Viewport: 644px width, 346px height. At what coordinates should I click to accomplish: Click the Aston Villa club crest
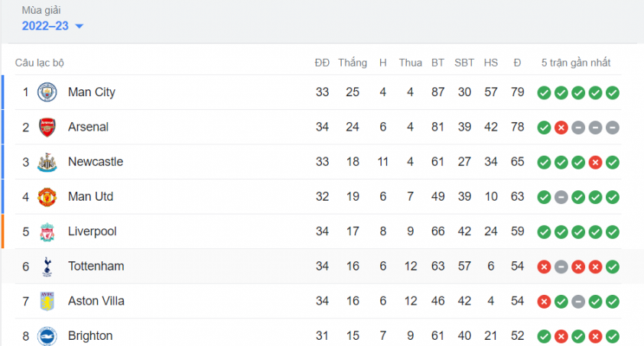point(47,301)
